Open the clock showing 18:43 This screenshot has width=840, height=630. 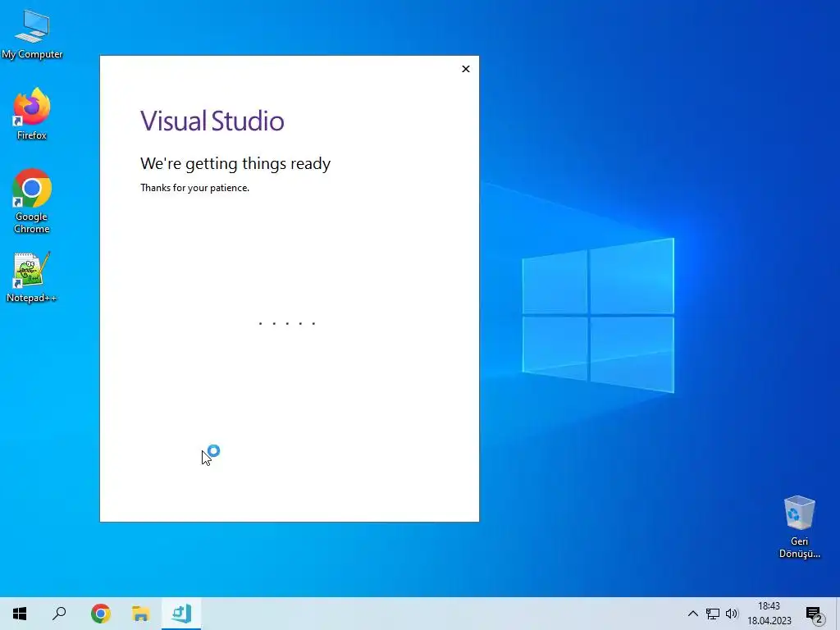tap(769, 614)
